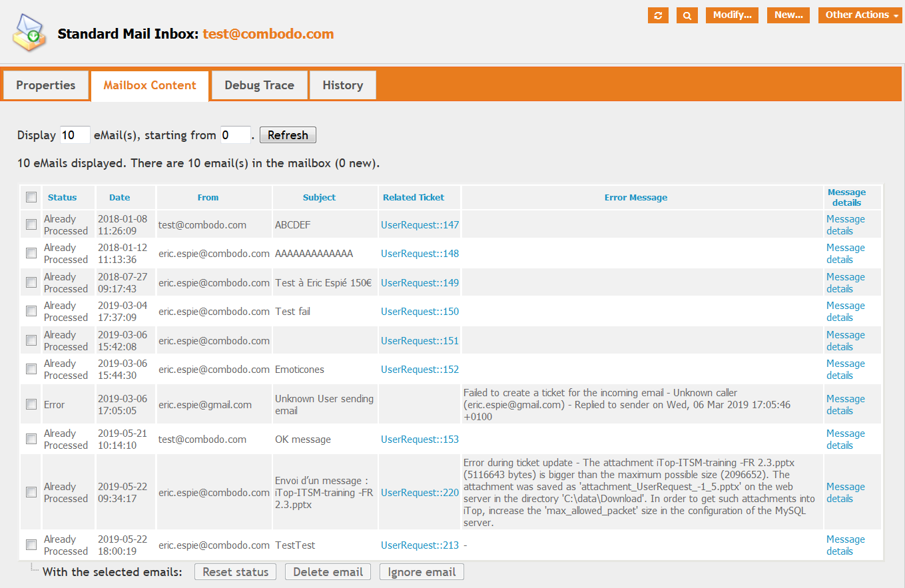Toggle the select-all checkbox in table header
The width and height of the screenshot is (905, 588).
click(31, 197)
